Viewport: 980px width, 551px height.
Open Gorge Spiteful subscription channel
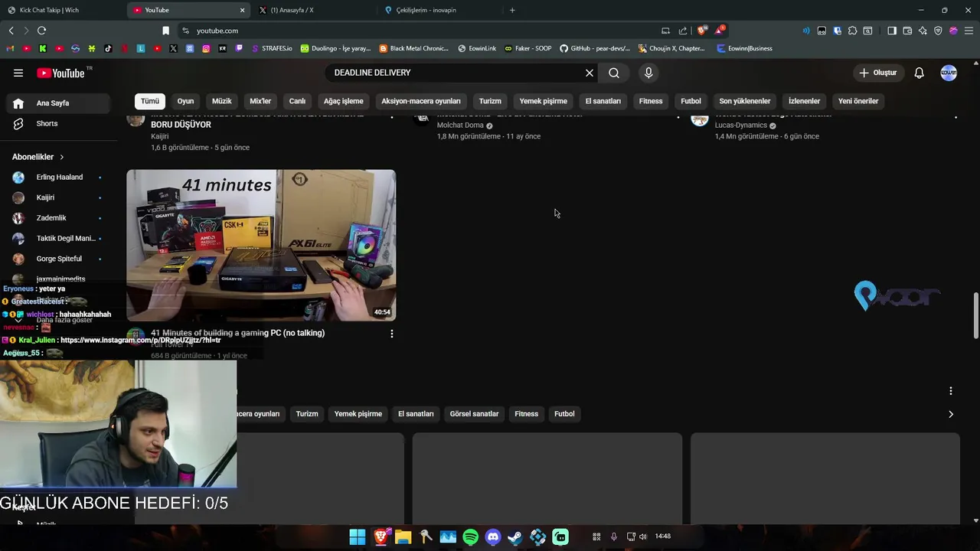click(59, 259)
